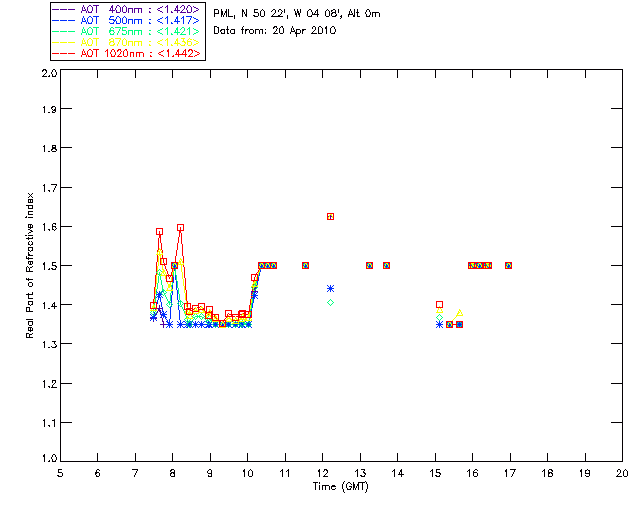This screenshot has height=512, width=640.
Task: Click the 16 tick label on time axis
Action: pos(472,473)
